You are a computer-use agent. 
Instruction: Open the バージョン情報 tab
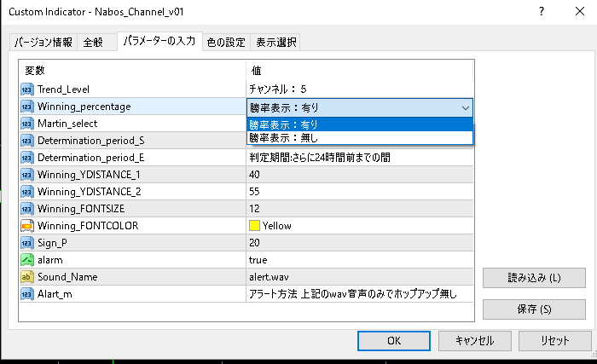[x=43, y=43]
